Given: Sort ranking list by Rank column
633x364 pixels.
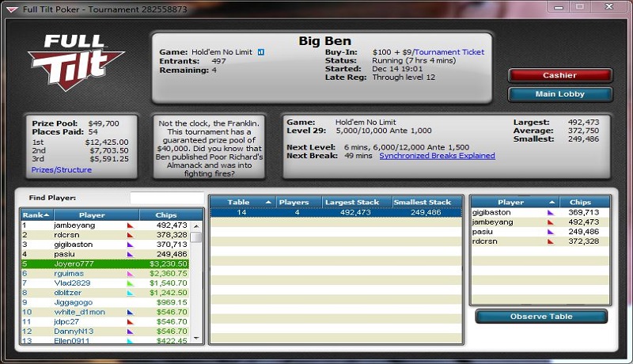Looking at the screenshot, I should click(36, 215).
